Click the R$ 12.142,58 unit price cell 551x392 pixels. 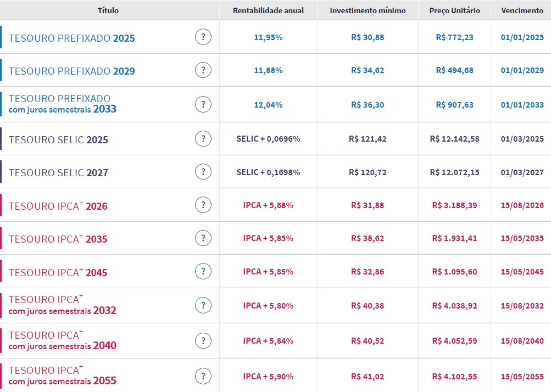pyautogui.click(x=454, y=139)
